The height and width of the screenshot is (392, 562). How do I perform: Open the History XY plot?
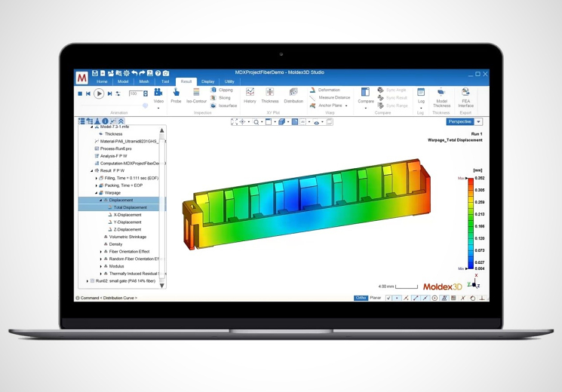[250, 96]
